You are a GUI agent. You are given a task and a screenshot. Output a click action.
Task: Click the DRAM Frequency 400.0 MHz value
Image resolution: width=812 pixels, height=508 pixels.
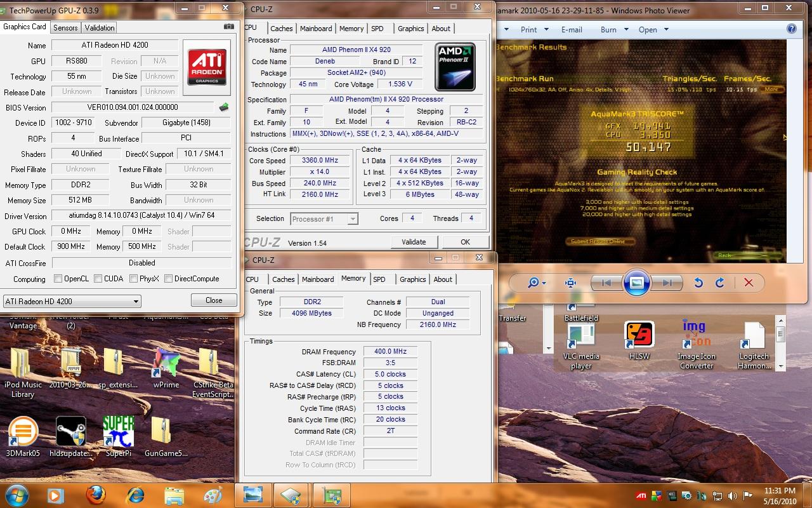[391, 352]
